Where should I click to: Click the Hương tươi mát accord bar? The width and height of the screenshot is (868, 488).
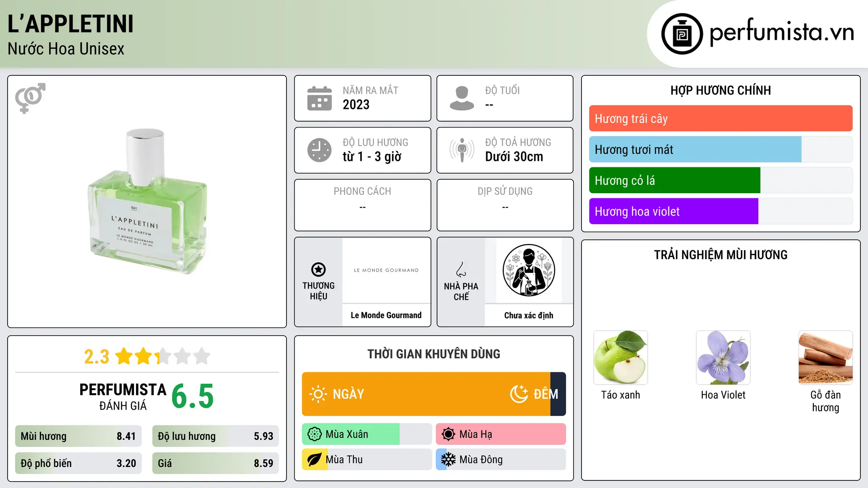(721, 150)
